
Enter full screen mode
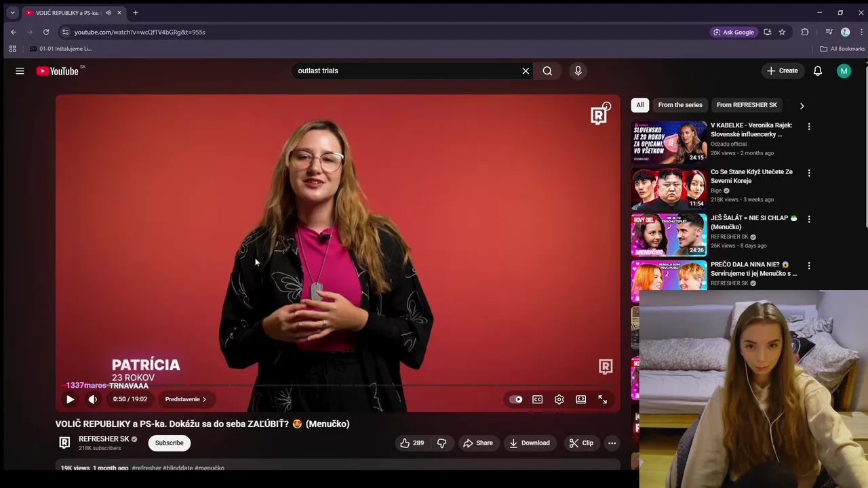click(x=602, y=399)
